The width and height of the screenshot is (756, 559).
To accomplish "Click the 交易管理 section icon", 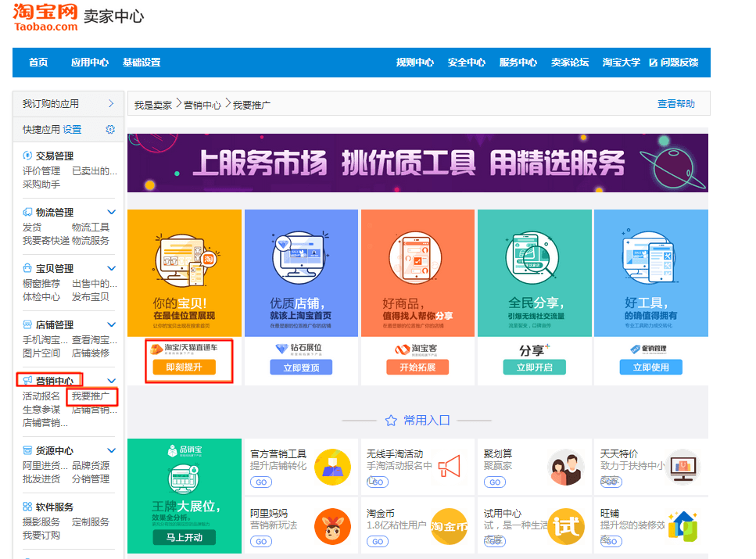I will click(x=27, y=156).
